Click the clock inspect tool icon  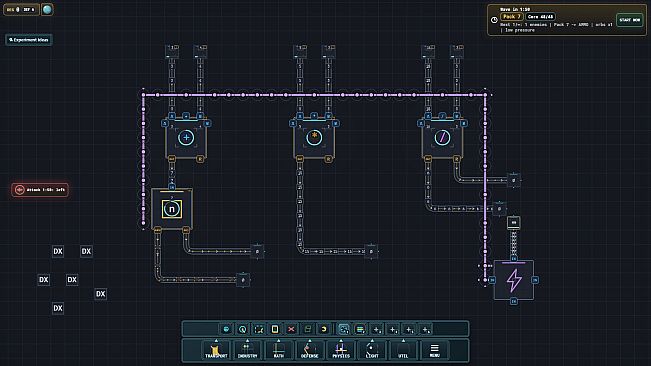pos(242,329)
